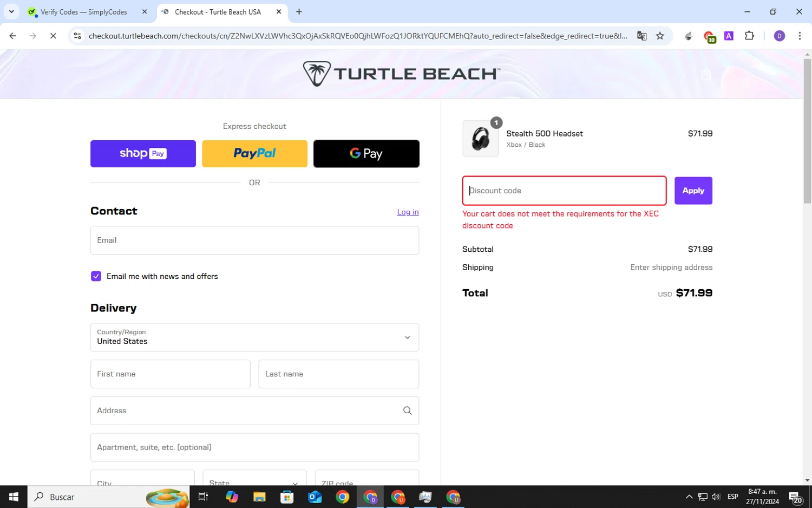Click the translate page icon
The image size is (812, 508).
641,36
